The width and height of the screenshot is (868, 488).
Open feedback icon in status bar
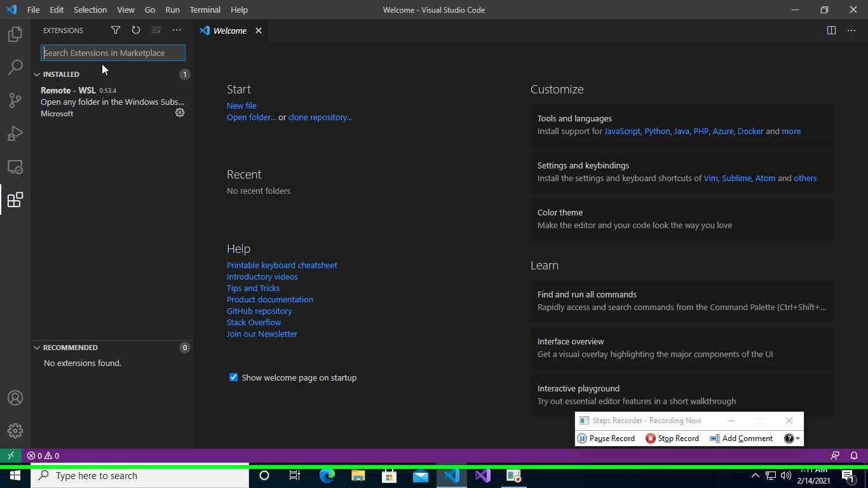[x=835, y=456]
